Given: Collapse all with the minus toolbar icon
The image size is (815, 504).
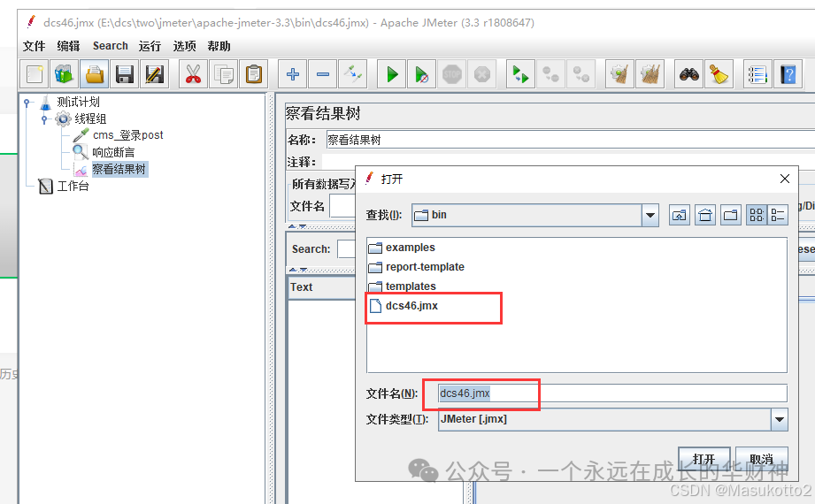Looking at the screenshot, I should (x=323, y=74).
